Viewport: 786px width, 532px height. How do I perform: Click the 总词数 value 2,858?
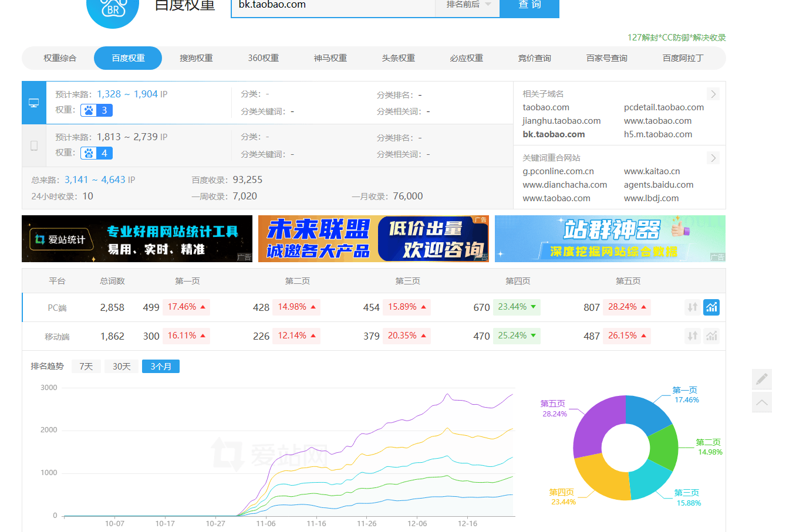pos(112,307)
